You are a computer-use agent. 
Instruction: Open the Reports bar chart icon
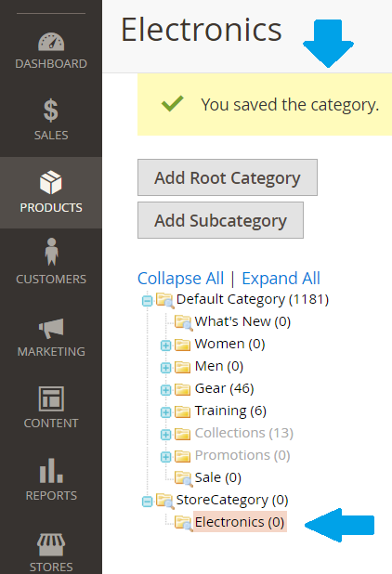click(51, 470)
